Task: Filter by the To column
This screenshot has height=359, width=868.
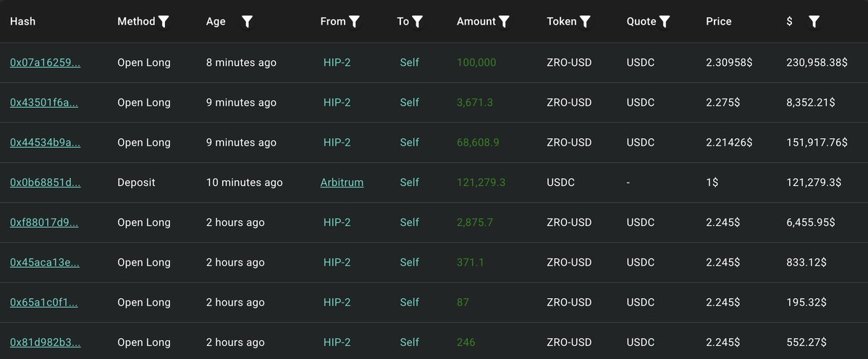Action: (418, 22)
